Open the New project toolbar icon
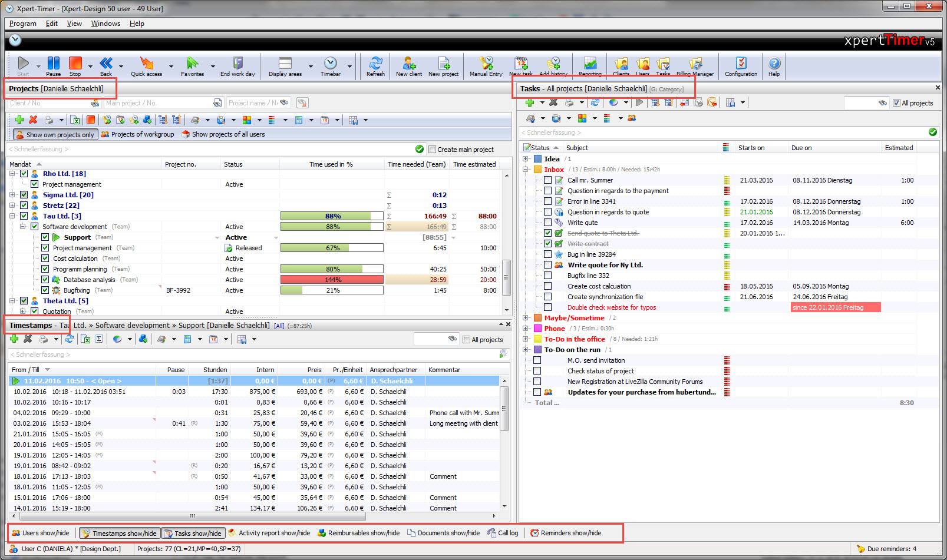 click(x=443, y=65)
